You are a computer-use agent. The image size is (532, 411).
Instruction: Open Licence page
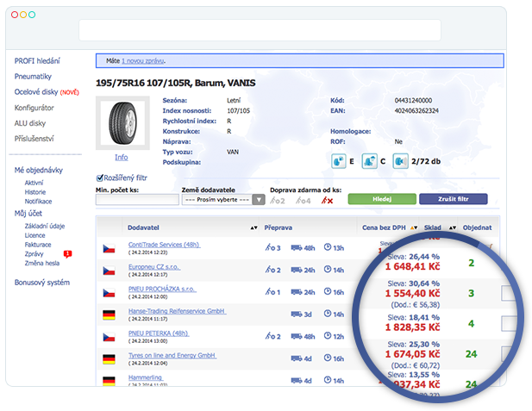[x=34, y=235]
